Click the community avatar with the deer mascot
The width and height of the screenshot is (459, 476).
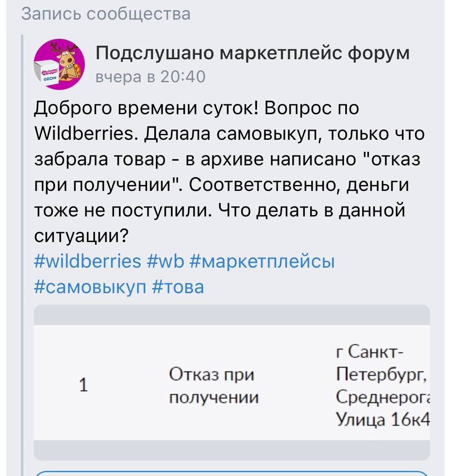tap(60, 63)
